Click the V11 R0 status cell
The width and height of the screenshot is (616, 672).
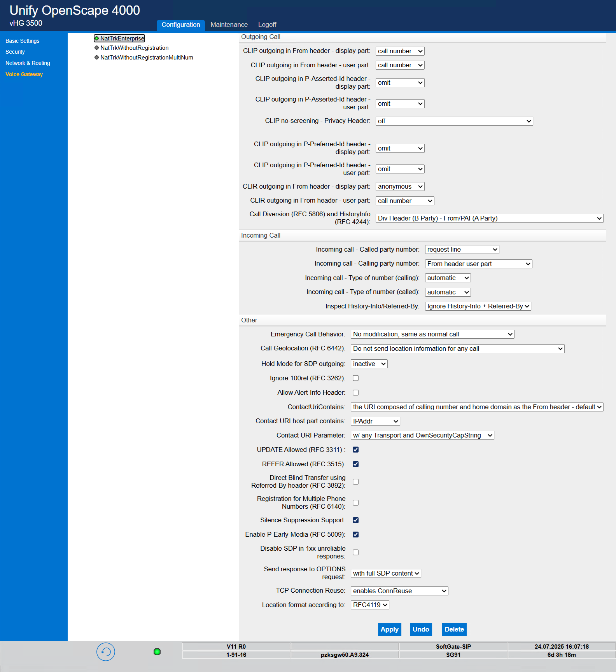[x=236, y=646]
